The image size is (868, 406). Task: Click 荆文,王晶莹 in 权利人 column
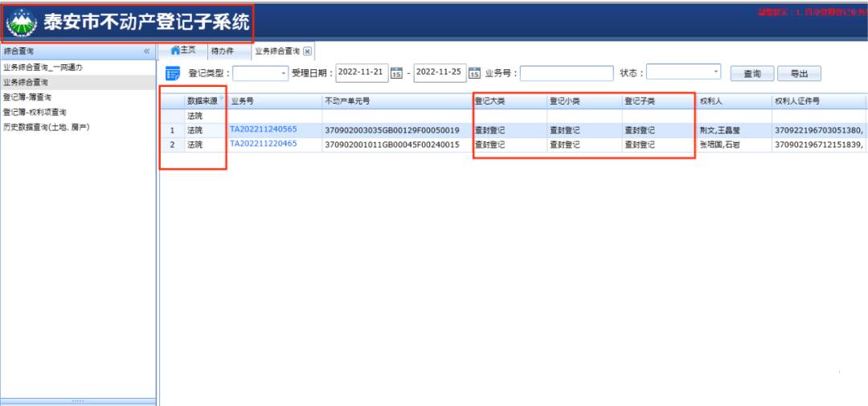719,131
